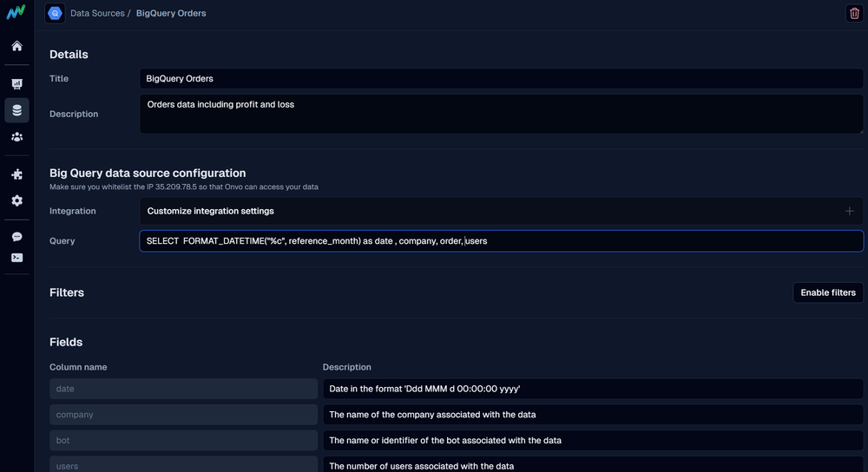
Task: Edit the bot column description field
Action: pyautogui.click(x=593, y=441)
